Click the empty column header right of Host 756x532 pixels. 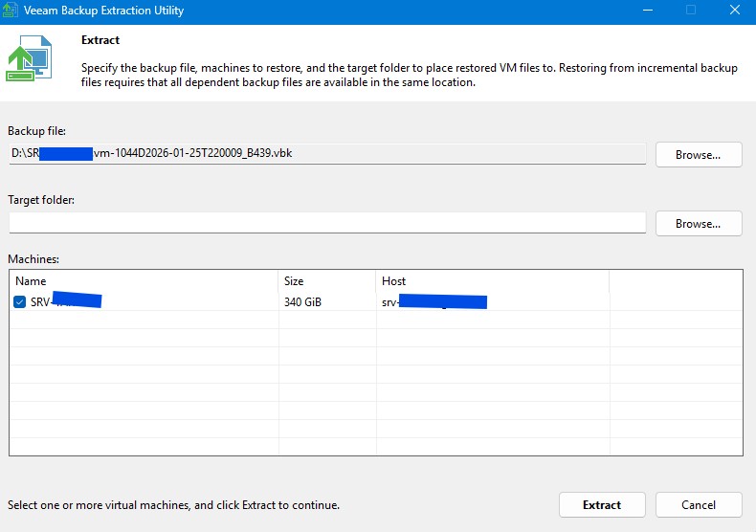tap(674, 281)
